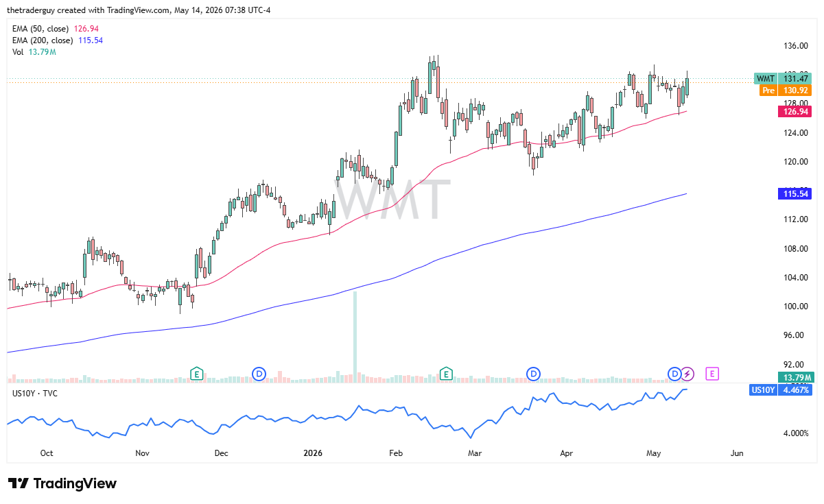The height and width of the screenshot is (504, 824).
Task: Click the green November earnings E marker
Action: 197,374
